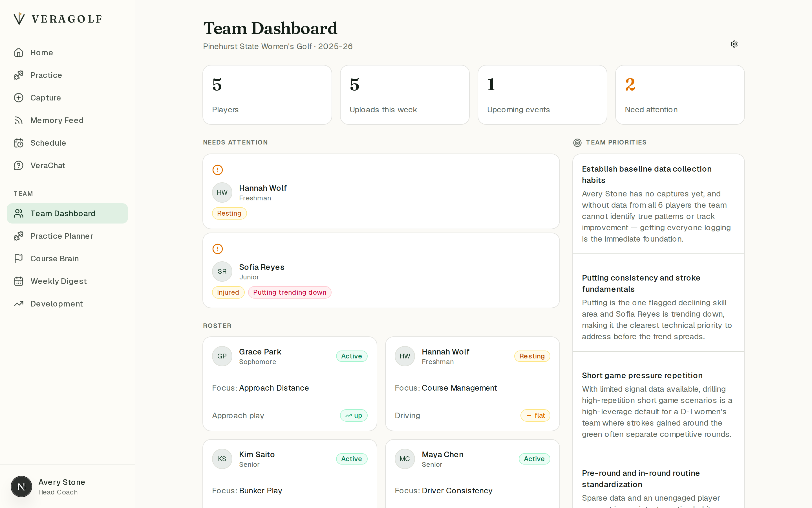The image size is (812, 508).
Task: Open the Upcoming events card
Action: (542, 95)
